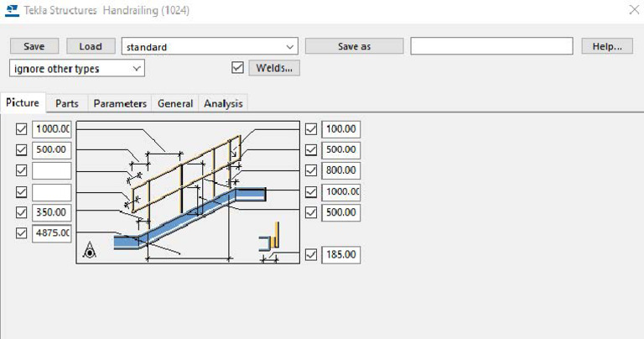
Task: Select the General tab
Action: point(175,103)
